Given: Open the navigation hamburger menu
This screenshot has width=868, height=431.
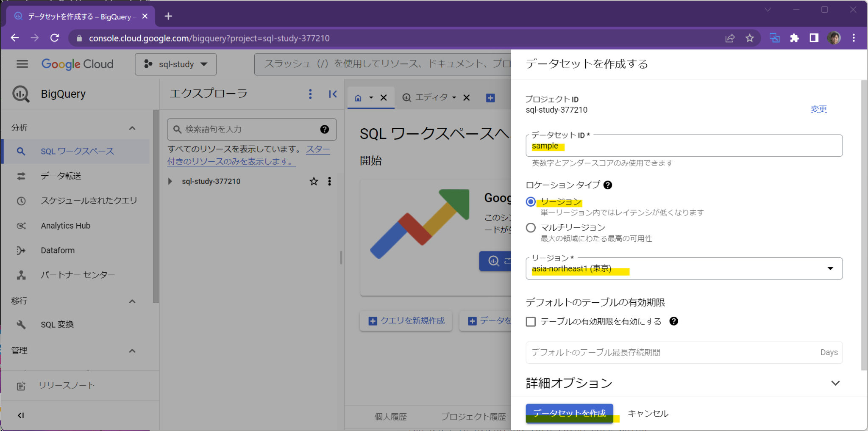Looking at the screenshot, I should coord(22,64).
